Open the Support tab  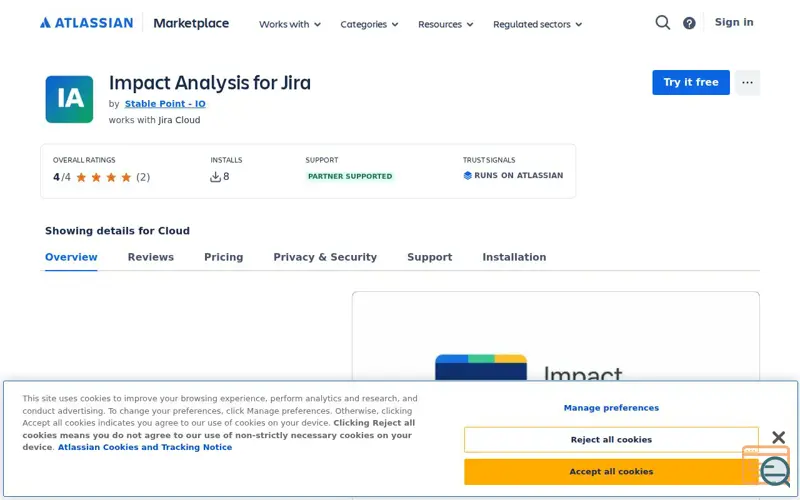(x=430, y=257)
